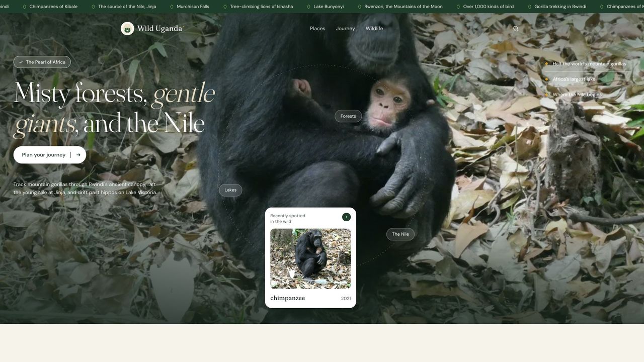
Task: Select Where the Nile begins item
Action: tap(577, 95)
